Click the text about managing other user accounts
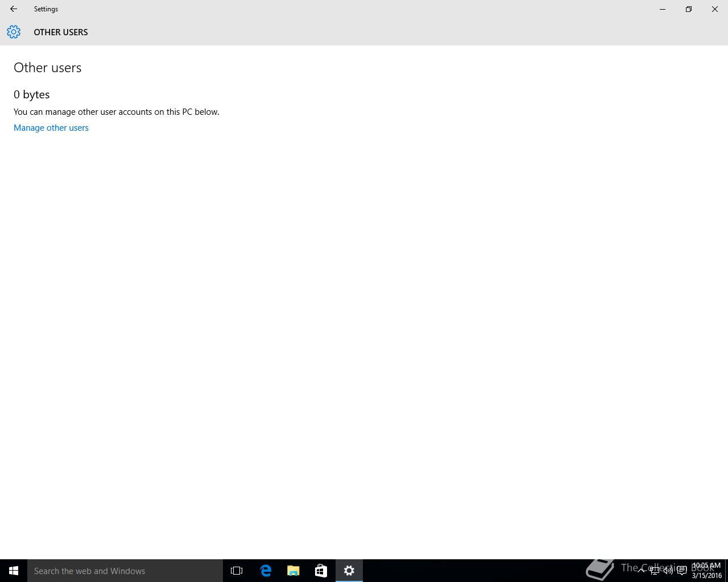Screen dimensions: 728x582 click(117, 112)
